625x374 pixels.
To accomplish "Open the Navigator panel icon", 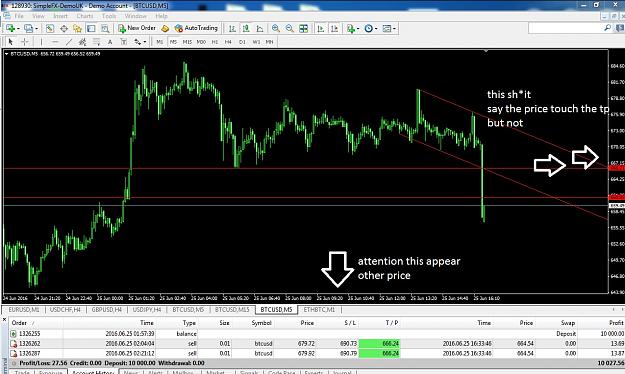I will click(x=77, y=28).
